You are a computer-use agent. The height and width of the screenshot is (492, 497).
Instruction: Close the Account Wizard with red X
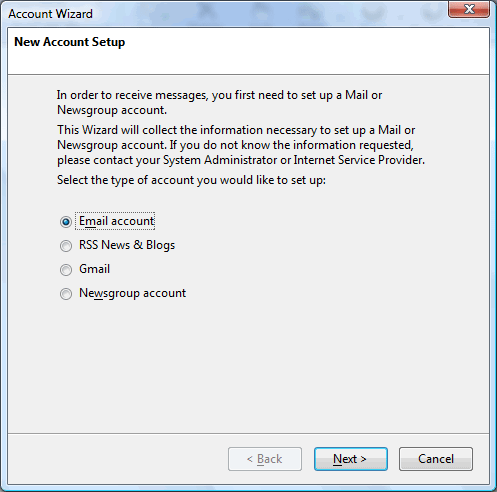[x=469, y=9]
